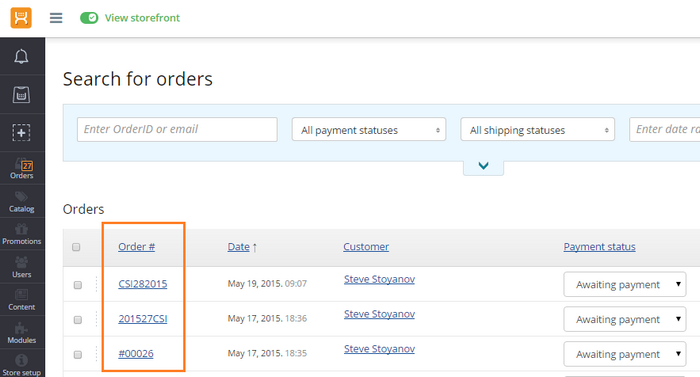Screen dimensions: 700x377
Task: Click the OrderID or email search field
Action: click(177, 130)
